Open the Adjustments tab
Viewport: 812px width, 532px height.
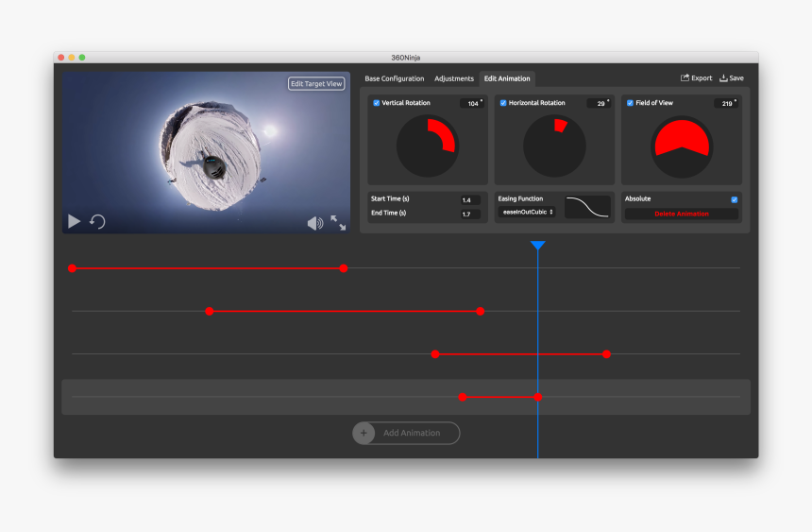coord(454,78)
